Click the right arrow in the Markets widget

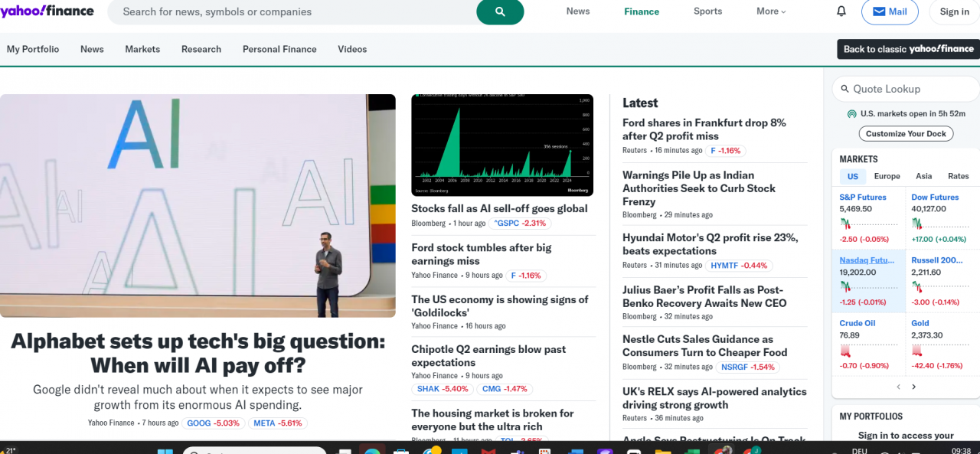[x=913, y=387]
